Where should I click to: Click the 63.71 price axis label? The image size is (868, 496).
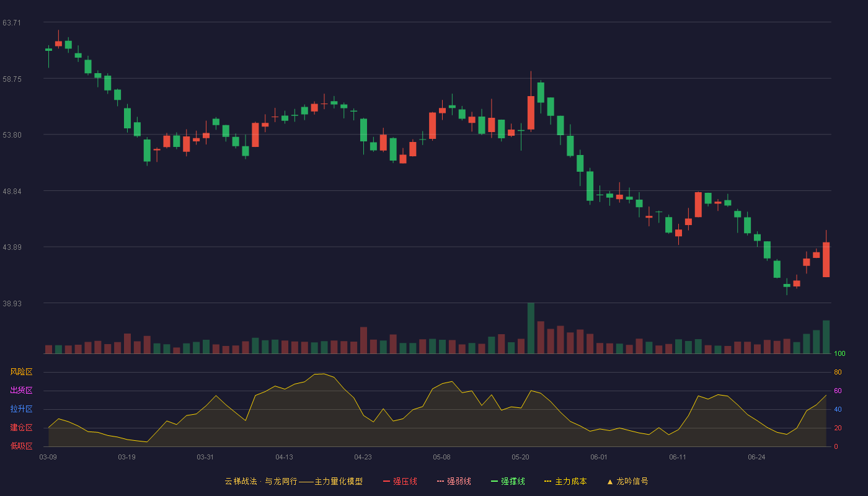[12, 23]
